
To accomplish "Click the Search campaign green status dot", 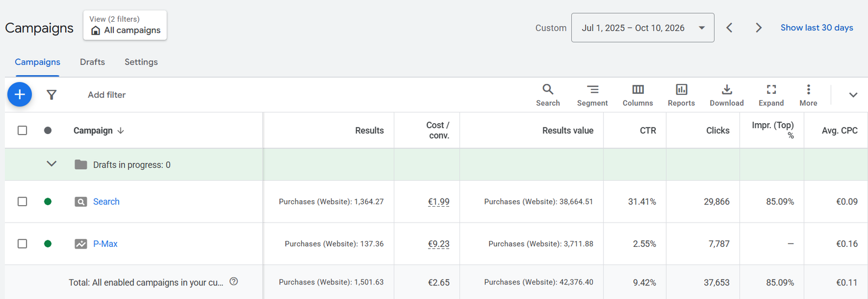I will coord(48,202).
